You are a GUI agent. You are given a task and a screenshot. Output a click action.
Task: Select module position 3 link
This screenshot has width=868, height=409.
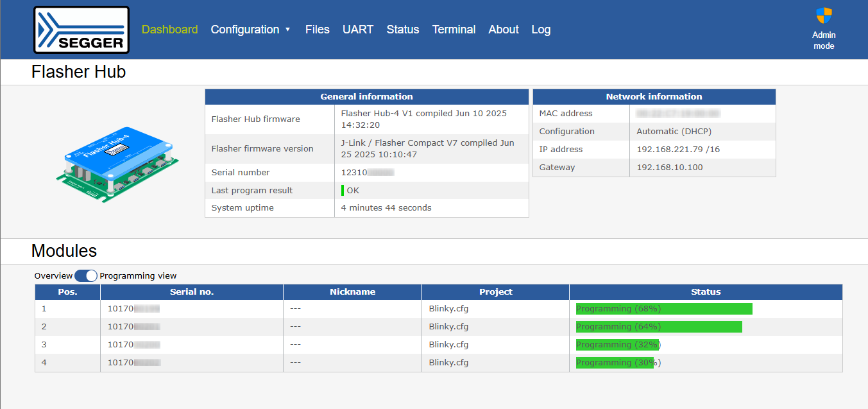pyautogui.click(x=44, y=345)
